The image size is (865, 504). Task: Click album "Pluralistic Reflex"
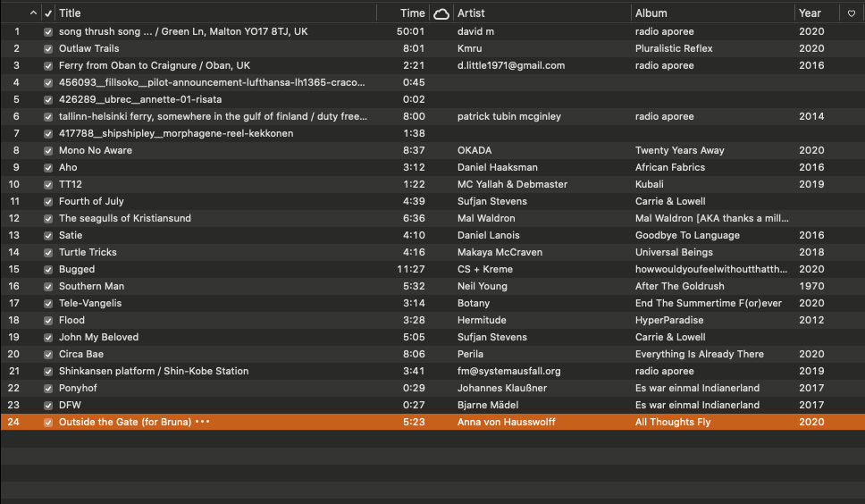pos(674,48)
